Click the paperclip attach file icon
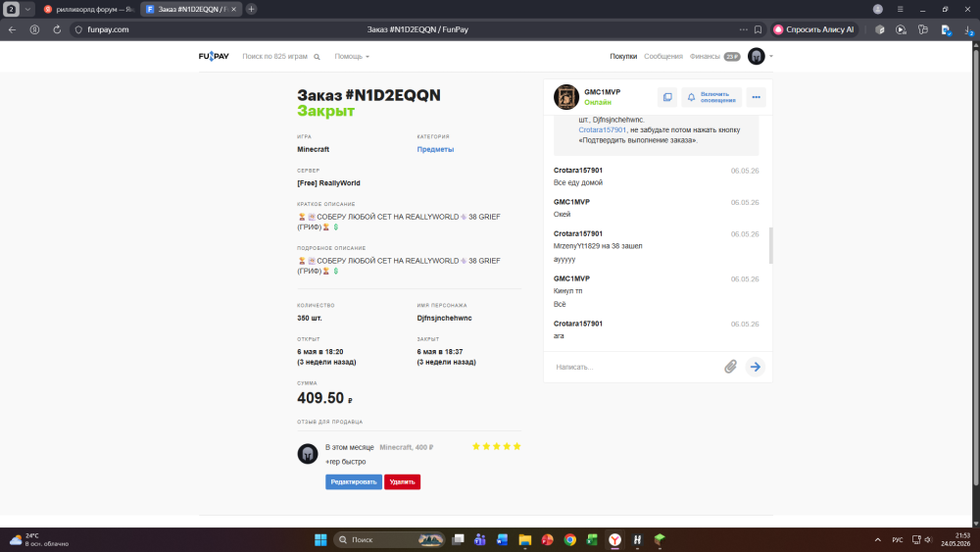The width and height of the screenshot is (980, 552). click(730, 367)
